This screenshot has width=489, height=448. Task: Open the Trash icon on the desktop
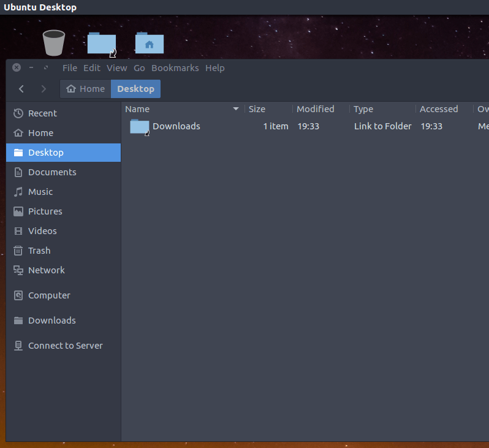54,43
